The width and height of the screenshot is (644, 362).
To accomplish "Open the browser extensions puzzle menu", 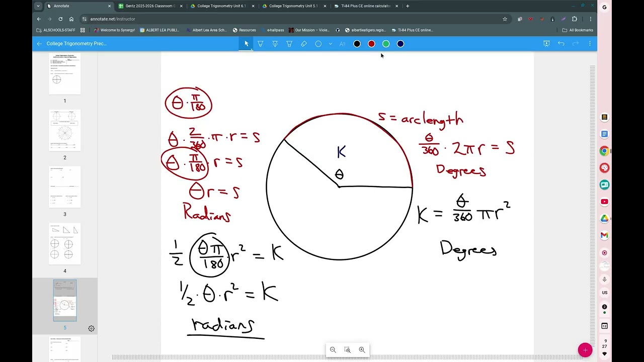I will click(x=575, y=19).
